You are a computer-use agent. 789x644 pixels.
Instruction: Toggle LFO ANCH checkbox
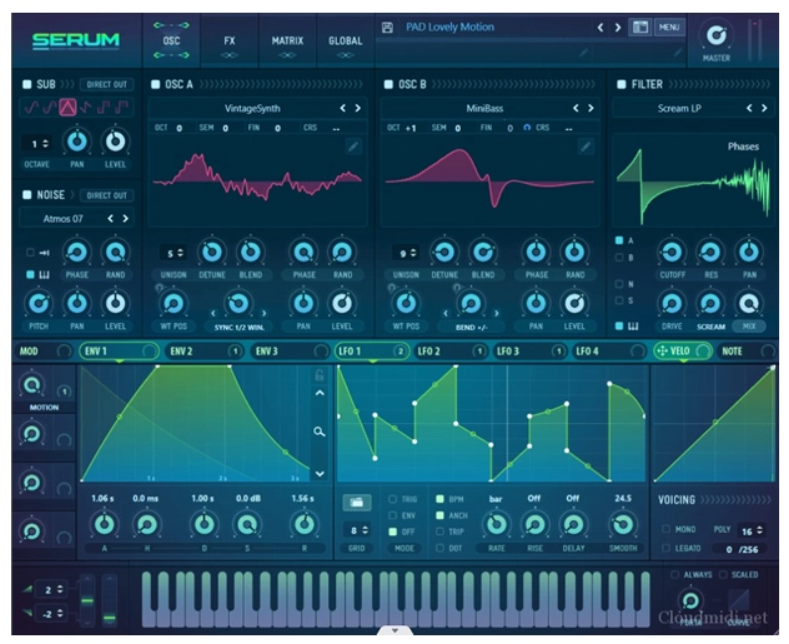click(440, 516)
